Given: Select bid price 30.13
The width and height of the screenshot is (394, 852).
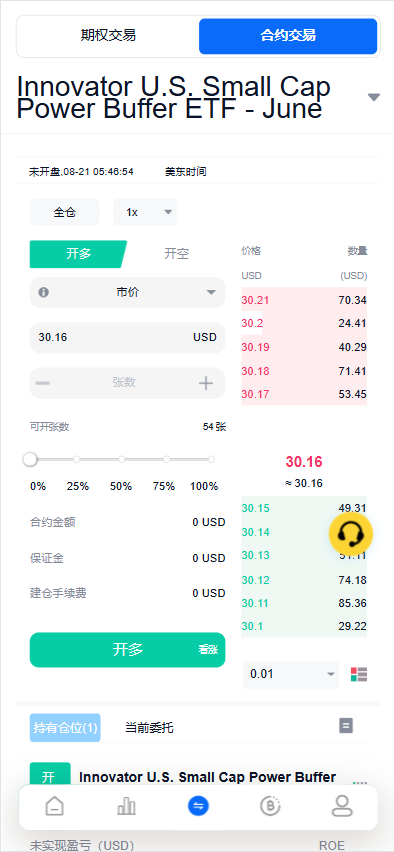Looking at the screenshot, I should pos(255,555).
